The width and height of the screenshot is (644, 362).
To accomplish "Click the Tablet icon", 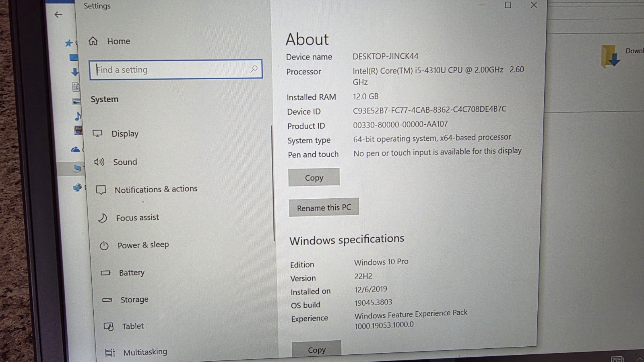I will (109, 326).
